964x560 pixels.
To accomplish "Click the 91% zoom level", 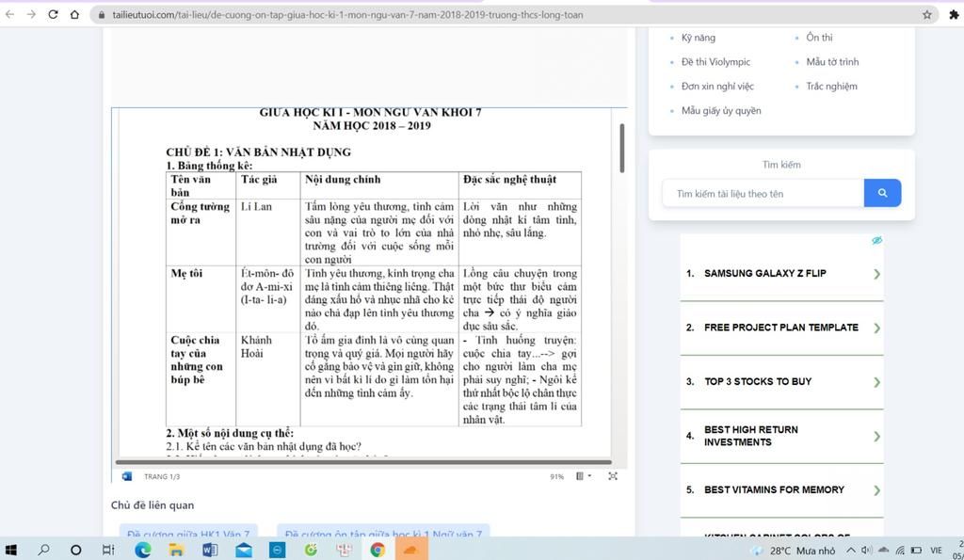I will (x=557, y=476).
